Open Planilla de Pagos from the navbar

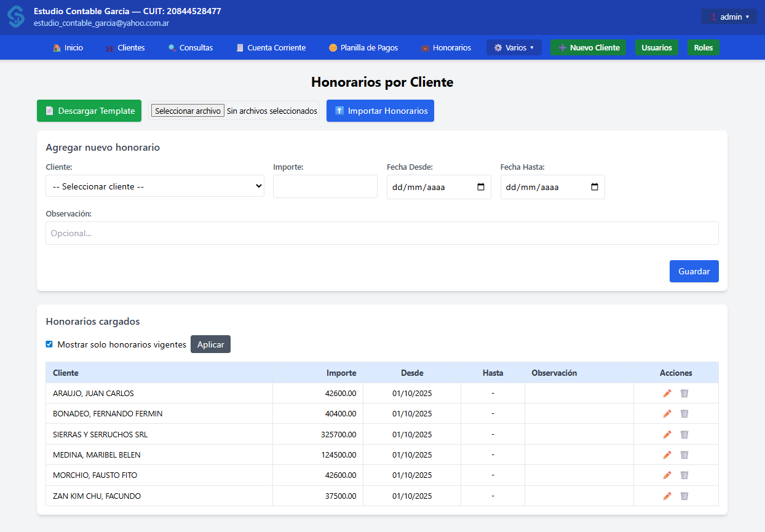point(363,47)
